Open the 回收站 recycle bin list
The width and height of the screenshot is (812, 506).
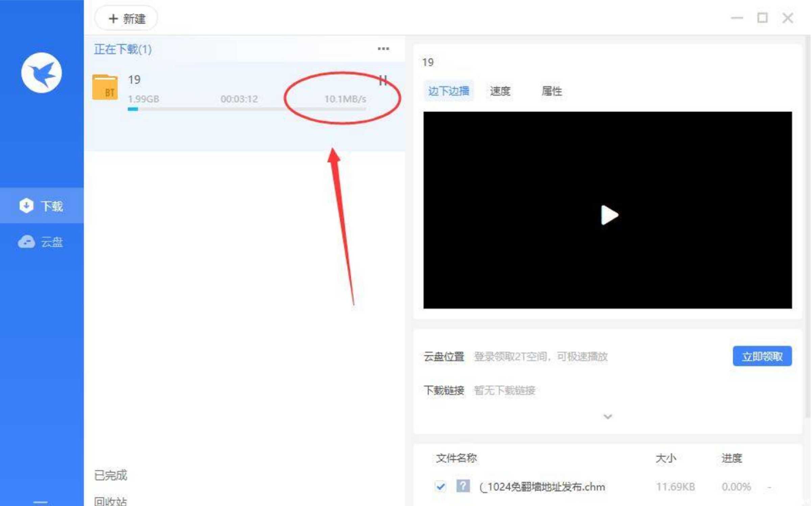pyautogui.click(x=111, y=501)
